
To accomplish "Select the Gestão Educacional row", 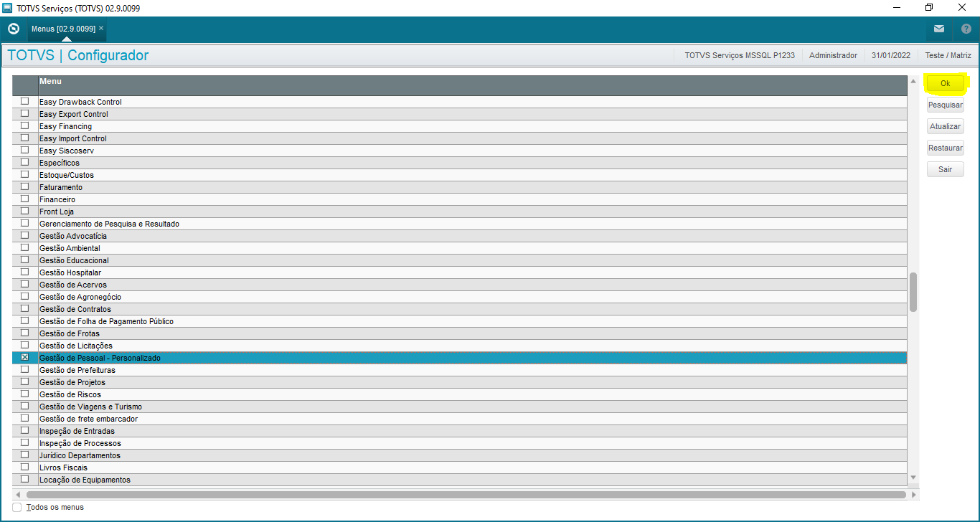I will click(459, 260).
